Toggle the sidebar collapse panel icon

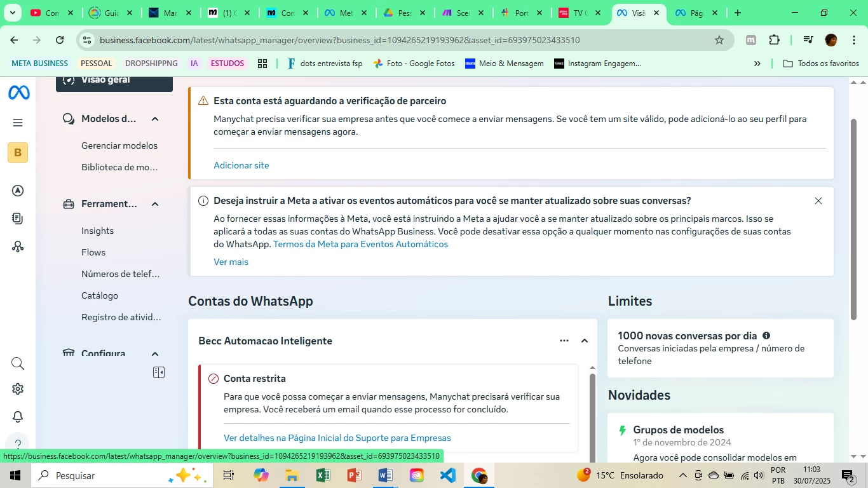coord(159,372)
